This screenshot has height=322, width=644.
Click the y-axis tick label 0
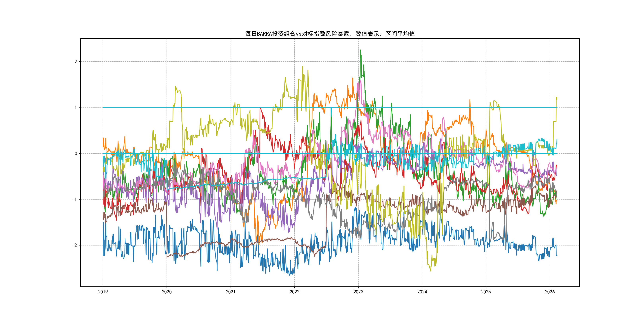(x=76, y=153)
